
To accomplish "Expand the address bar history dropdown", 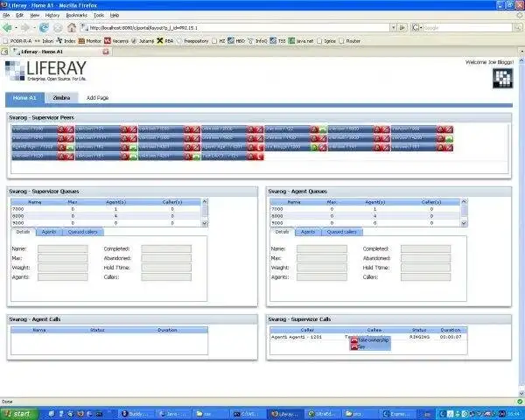I will [394, 28].
